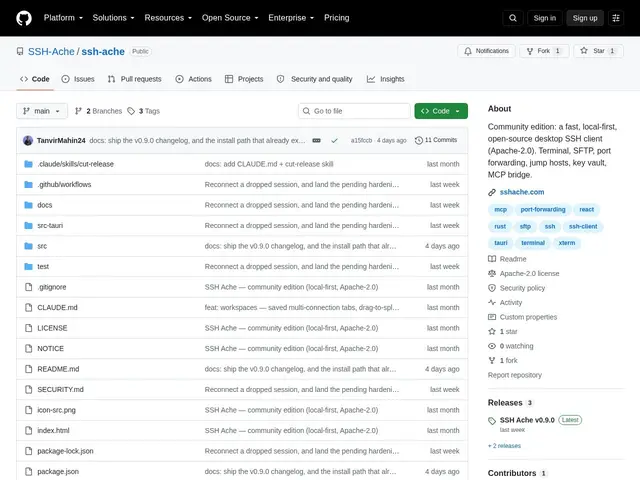The height and width of the screenshot is (480, 640).
Task: Expand the Solutions dropdown menu
Action: tap(113, 18)
